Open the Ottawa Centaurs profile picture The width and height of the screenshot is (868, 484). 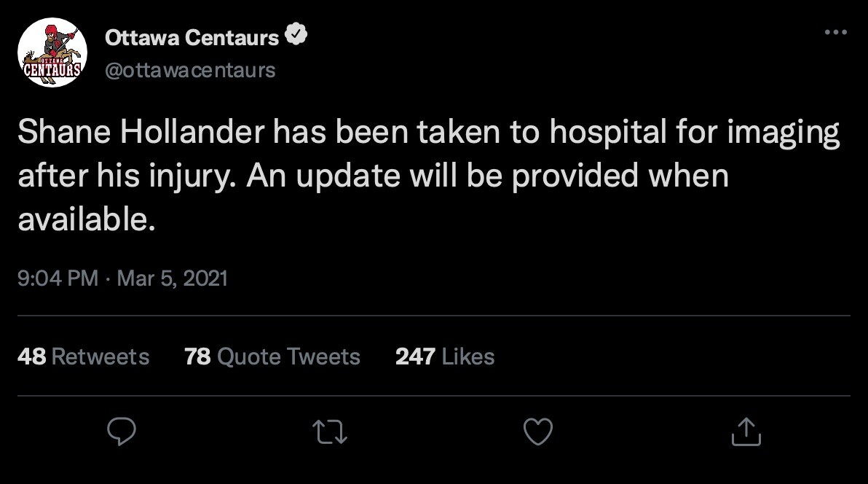[52, 53]
